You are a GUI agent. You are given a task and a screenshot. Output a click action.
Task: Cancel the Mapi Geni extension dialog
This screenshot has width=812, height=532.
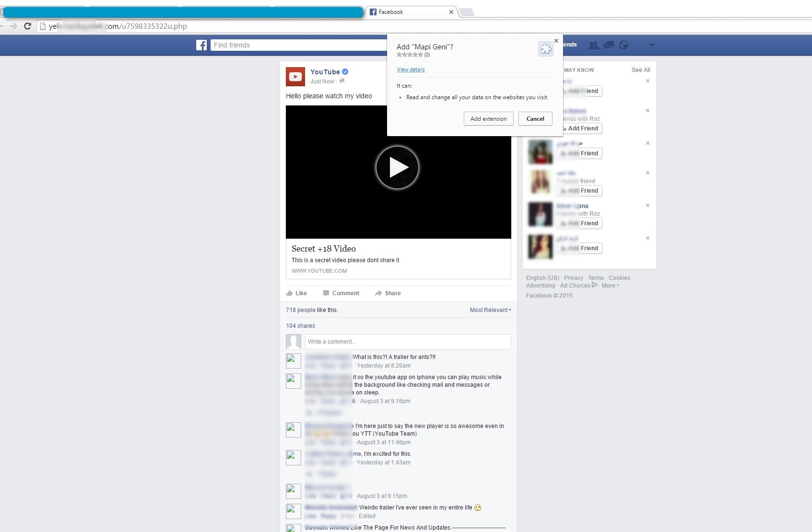(x=535, y=119)
